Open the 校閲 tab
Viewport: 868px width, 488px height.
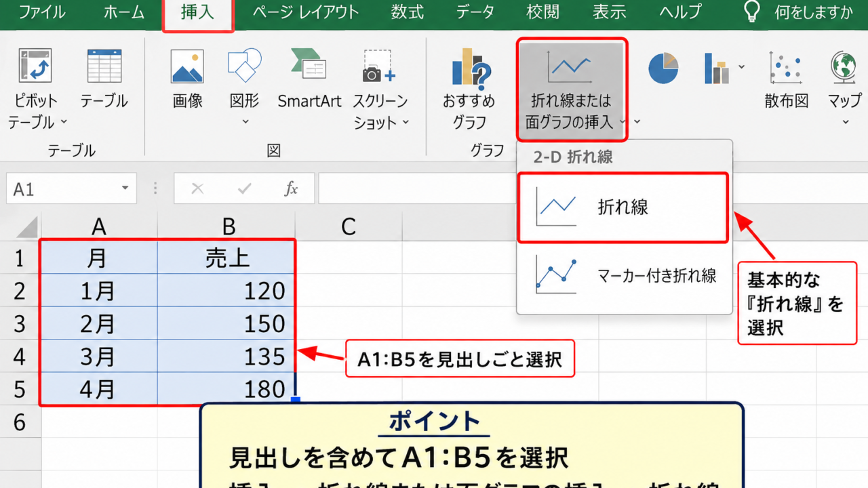tap(543, 12)
